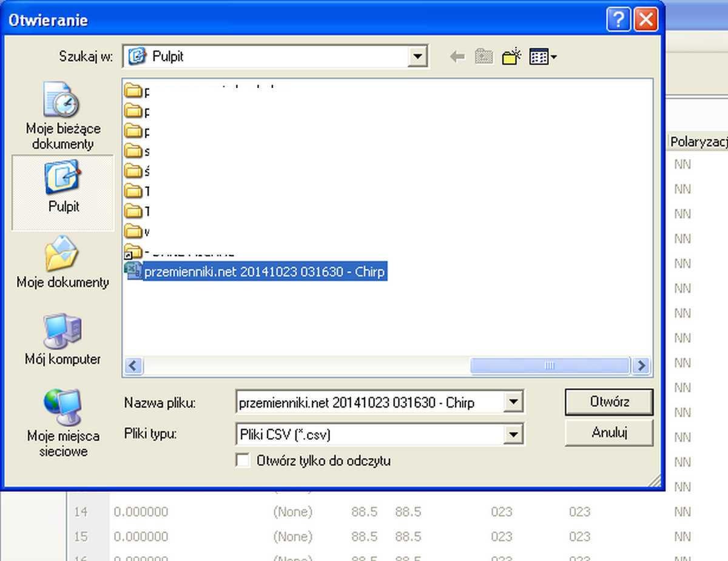The height and width of the screenshot is (561, 728).
Task: Open Mój komputer from sidebar
Action: (x=63, y=340)
